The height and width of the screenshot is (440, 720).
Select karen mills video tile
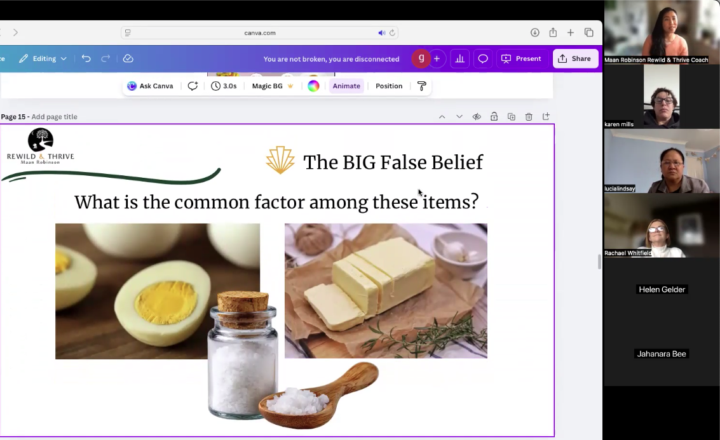point(662,96)
